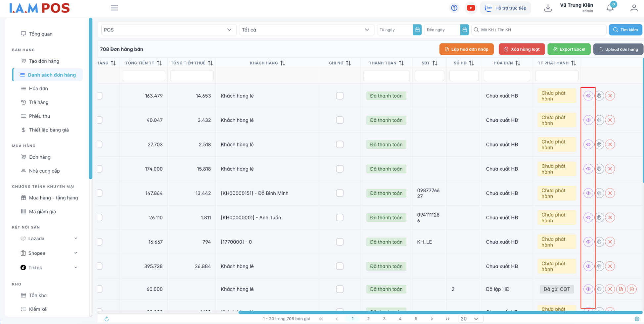The image size is (644, 324).
Task: Tick Ghi nợ checkbox for Anh Tuấn order
Action: pyautogui.click(x=340, y=218)
